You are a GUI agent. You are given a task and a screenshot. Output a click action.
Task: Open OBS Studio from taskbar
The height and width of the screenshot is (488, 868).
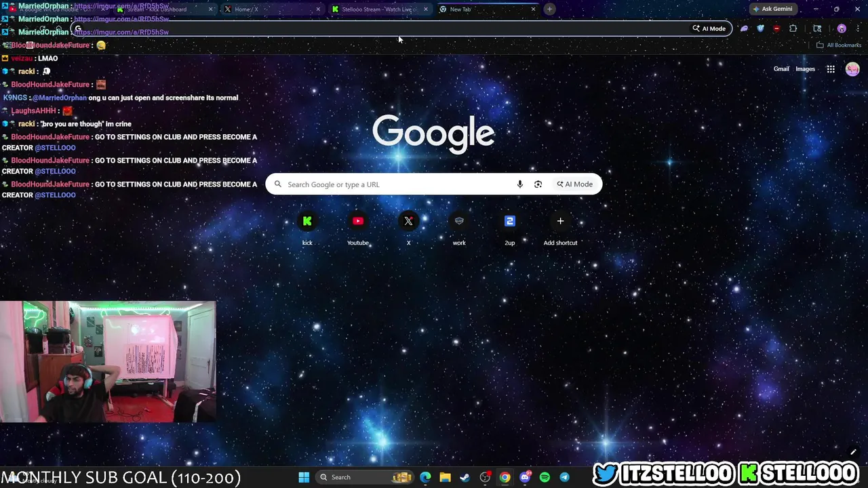(x=485, y=477)
